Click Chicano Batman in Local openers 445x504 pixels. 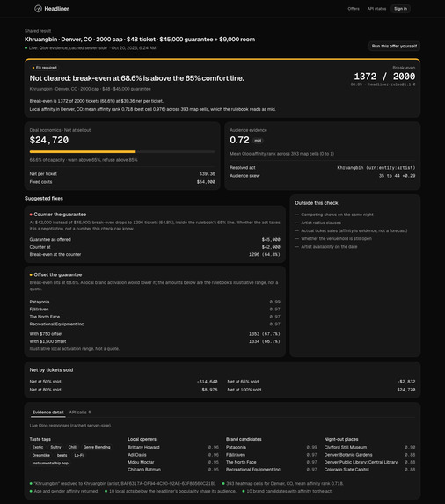tap(144, 470)
